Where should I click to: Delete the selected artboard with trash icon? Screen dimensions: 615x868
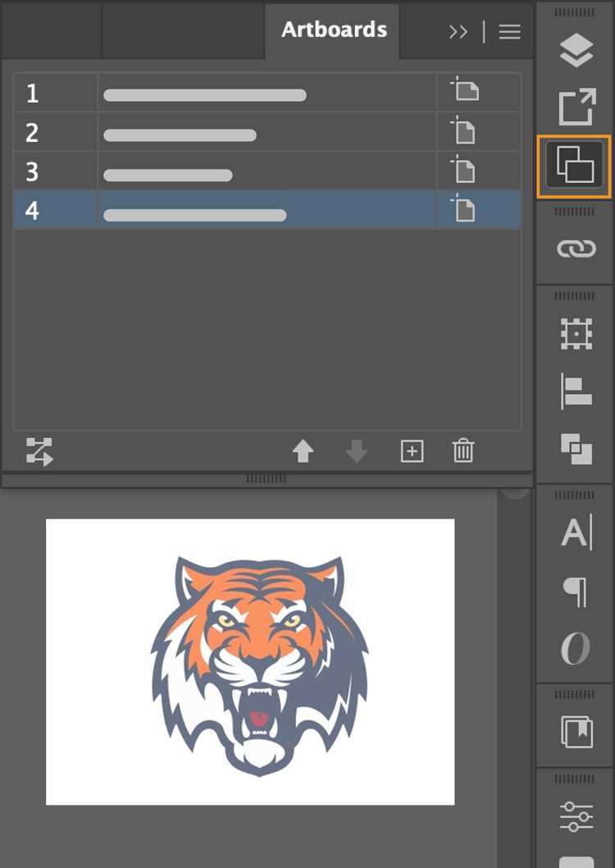(463, 450)
